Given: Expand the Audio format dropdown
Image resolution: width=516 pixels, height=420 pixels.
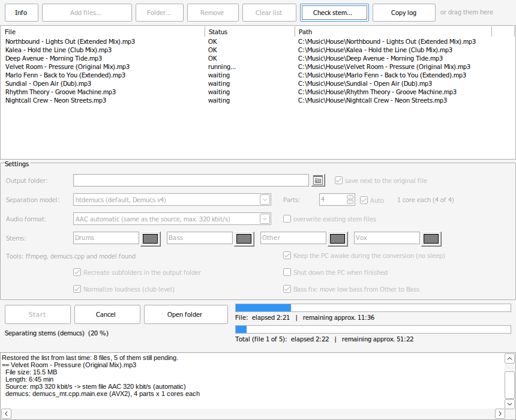Looking at the screenshot, I should [265, 218].
